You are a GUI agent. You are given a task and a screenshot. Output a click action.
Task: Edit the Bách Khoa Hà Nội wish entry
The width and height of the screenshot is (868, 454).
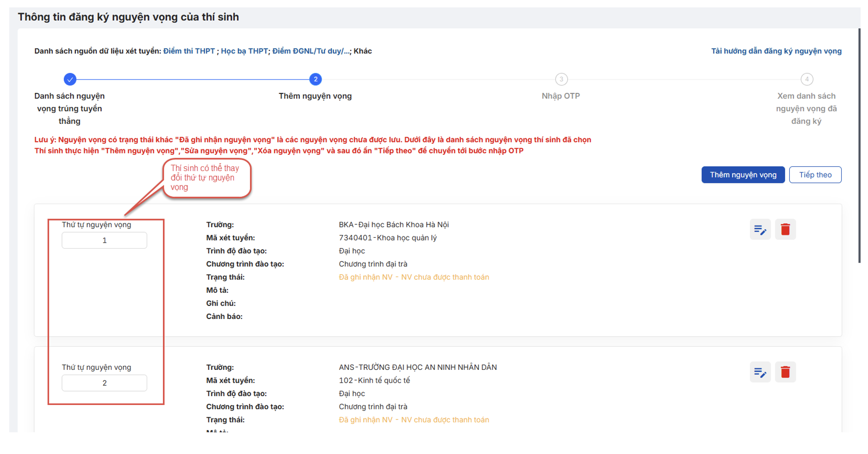760,229
